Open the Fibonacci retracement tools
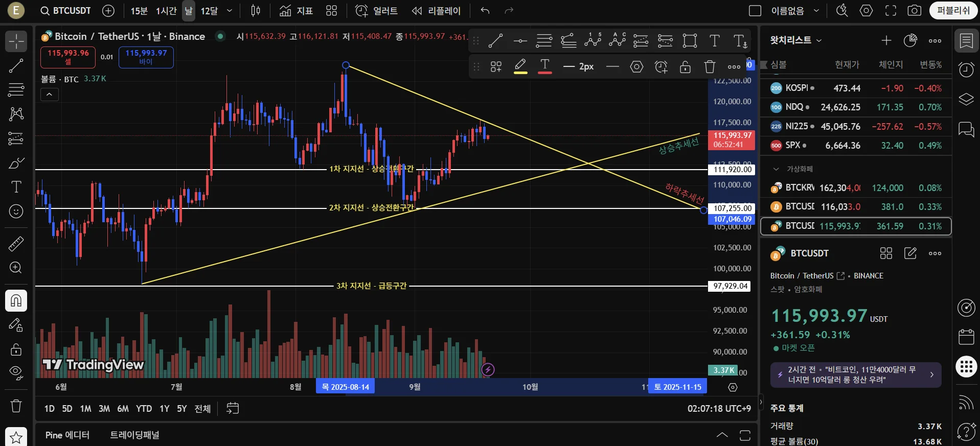The width and height of the screenshot is (980, 446). click(x=16, y=90)
